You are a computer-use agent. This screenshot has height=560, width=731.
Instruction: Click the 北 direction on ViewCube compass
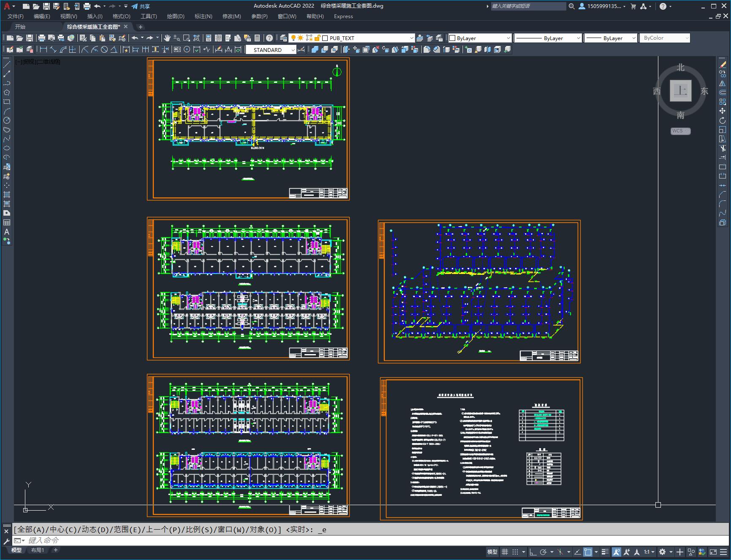pos(680,68)
